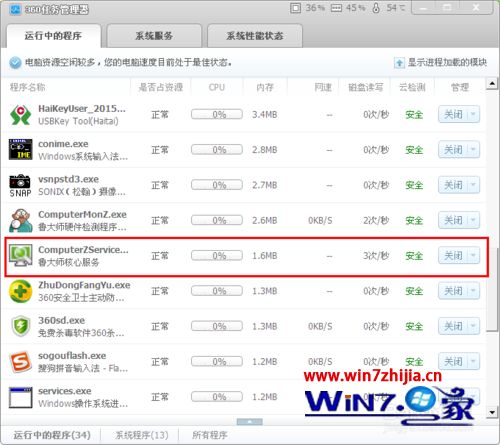This screenshot has width=500, height=445.
Task: Click the show loaded modules arrow icon
Action: tap(399, 63)
